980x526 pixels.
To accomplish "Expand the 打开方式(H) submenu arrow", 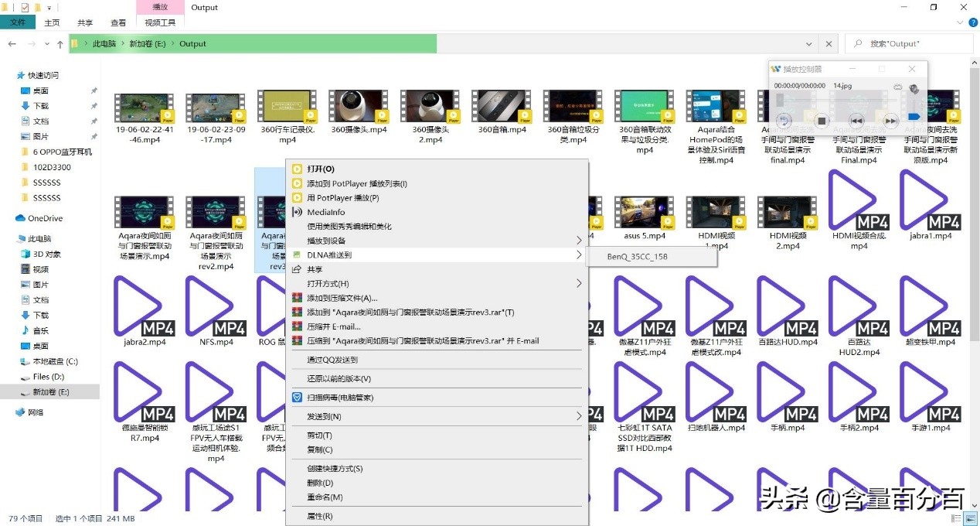I will coord(579,284).
